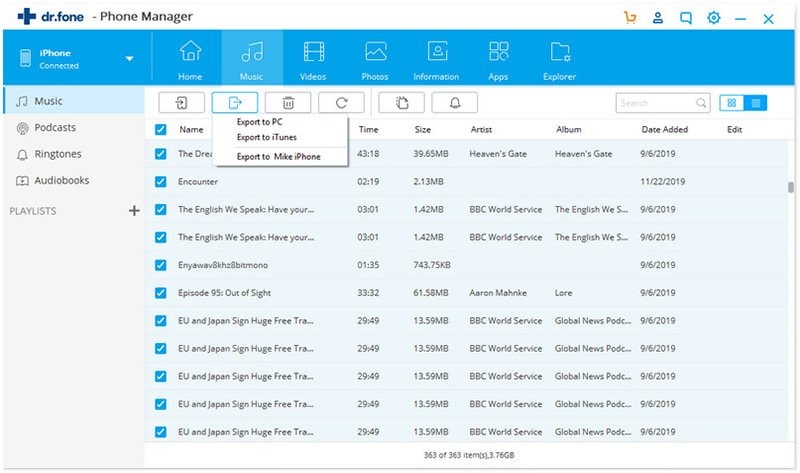
Task: Click the import/add music toolbar button
Action: pos(182,103)
